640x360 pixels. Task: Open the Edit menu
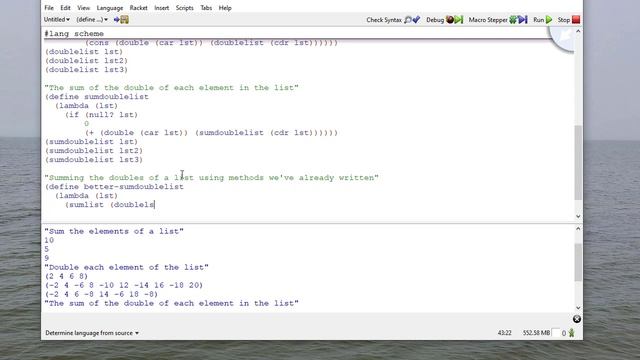(x=65, y=8)
